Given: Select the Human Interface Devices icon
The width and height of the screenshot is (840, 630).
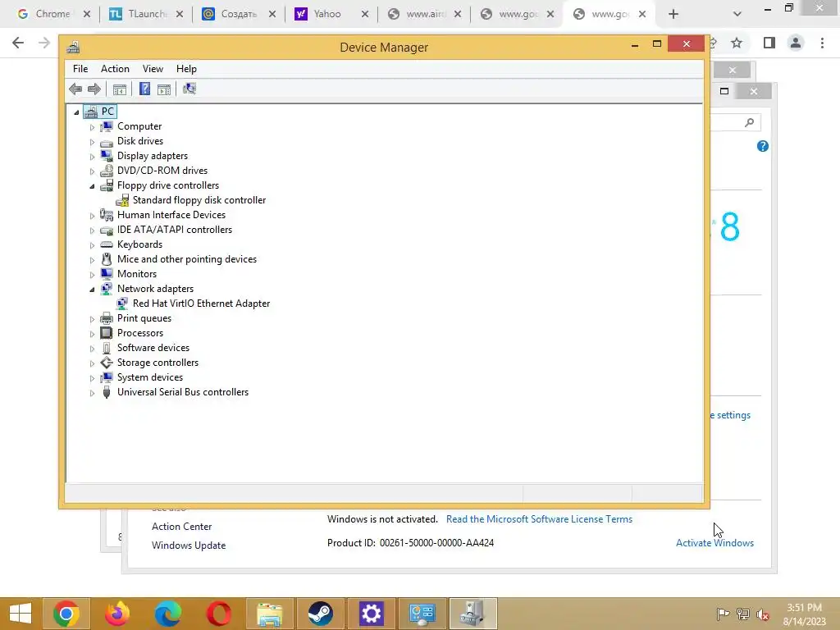Looking at the screenshot, I should 107,215.
